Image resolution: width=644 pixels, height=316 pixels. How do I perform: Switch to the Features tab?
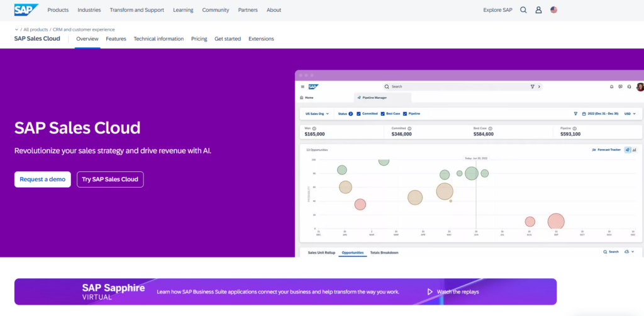[116, 39]
